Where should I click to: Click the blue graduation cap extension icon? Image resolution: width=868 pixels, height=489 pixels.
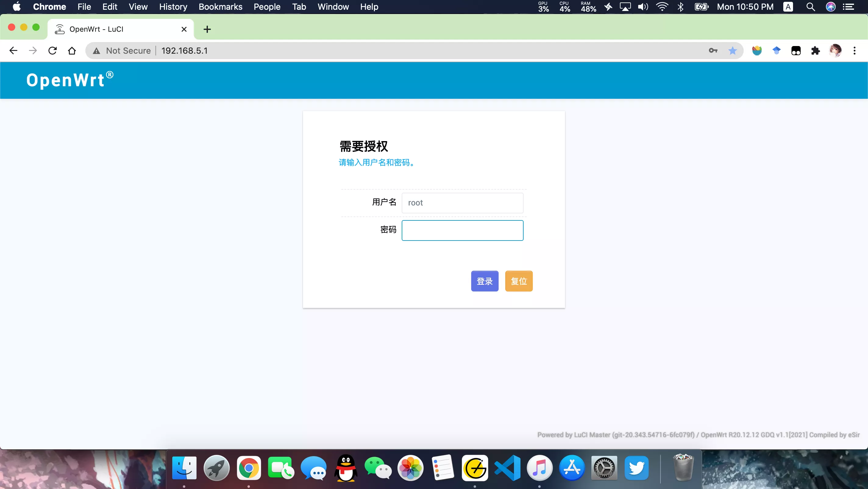pyautogui.click(x=776, y=51)
